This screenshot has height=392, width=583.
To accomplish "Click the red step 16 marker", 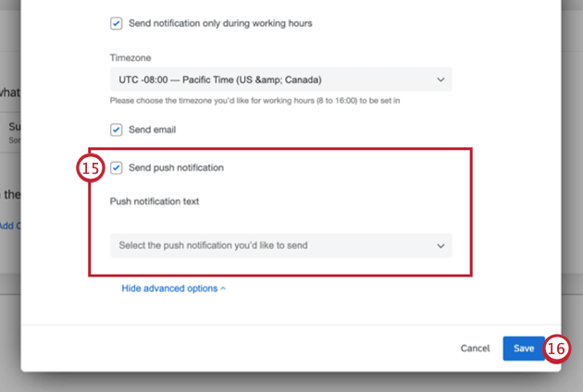I will 555,349.
